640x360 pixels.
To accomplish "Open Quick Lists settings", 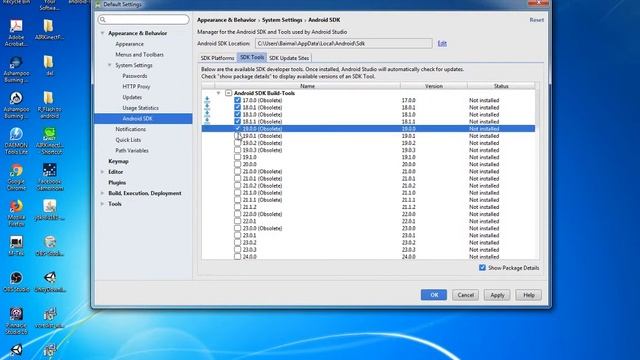I will coord(128,140).
